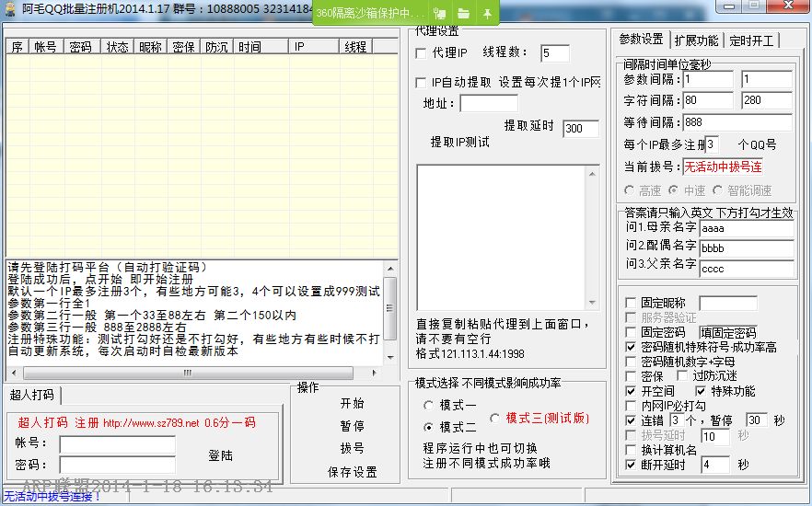Click the 暂停 seconds field showing 30
The width and height of the screenshot is (812, 506).
(757, 420)
